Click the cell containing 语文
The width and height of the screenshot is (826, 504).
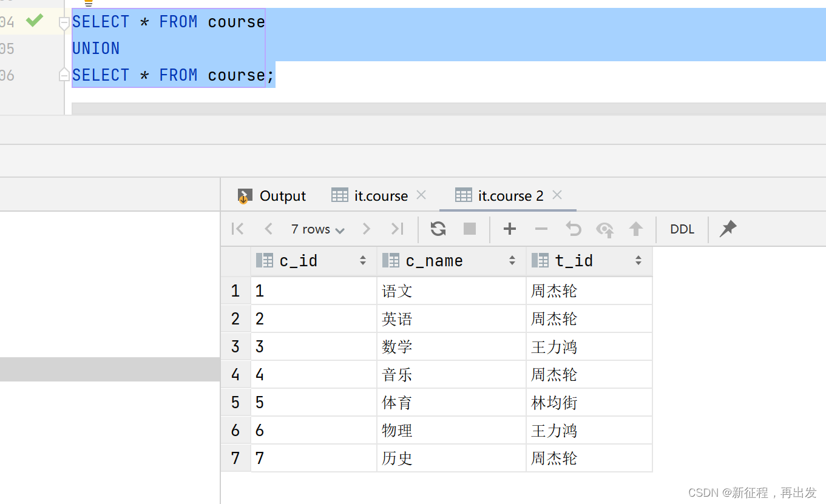pyautogui.click(x=452, y=291)
